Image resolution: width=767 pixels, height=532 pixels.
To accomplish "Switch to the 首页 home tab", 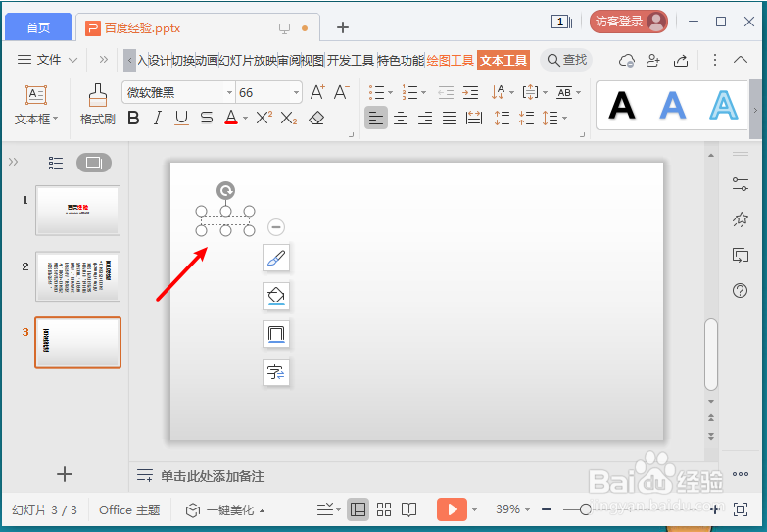I will pyautogui.click(x=38, y=27).
